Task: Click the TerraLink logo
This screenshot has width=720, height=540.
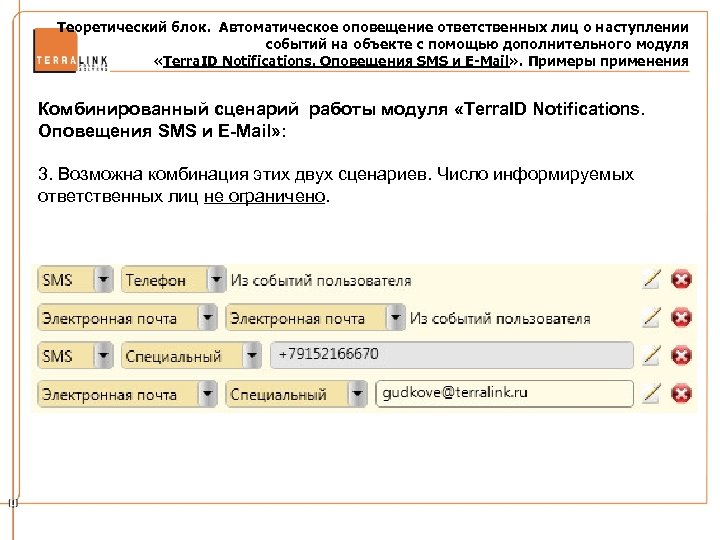Action: (x=70, y=51)
